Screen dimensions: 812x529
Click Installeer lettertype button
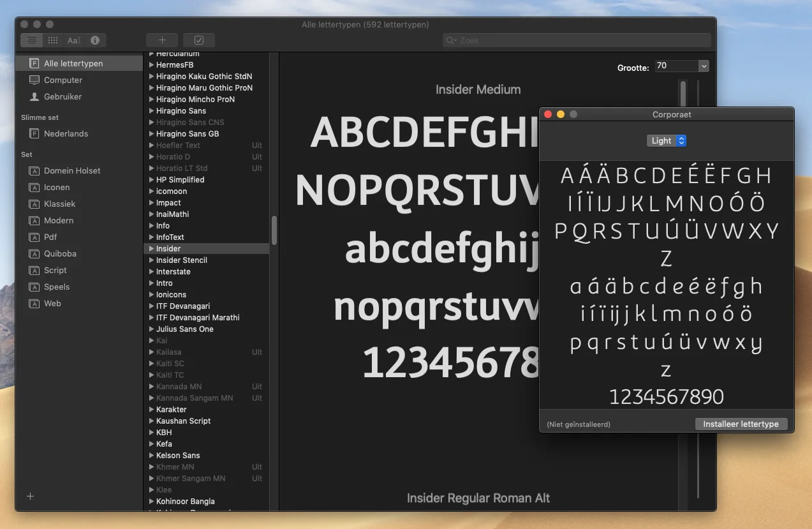click(741, 424)
